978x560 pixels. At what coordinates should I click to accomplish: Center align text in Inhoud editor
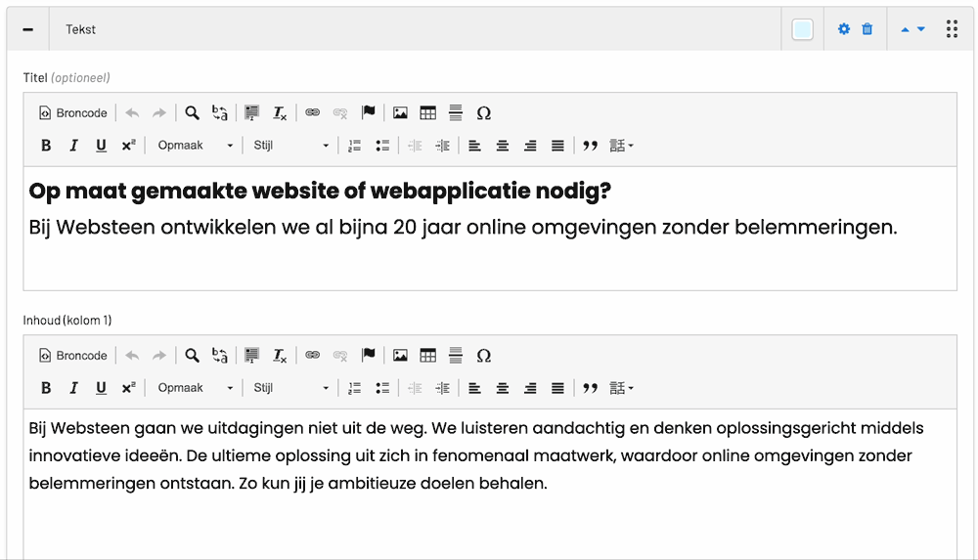tap(502, 388)
